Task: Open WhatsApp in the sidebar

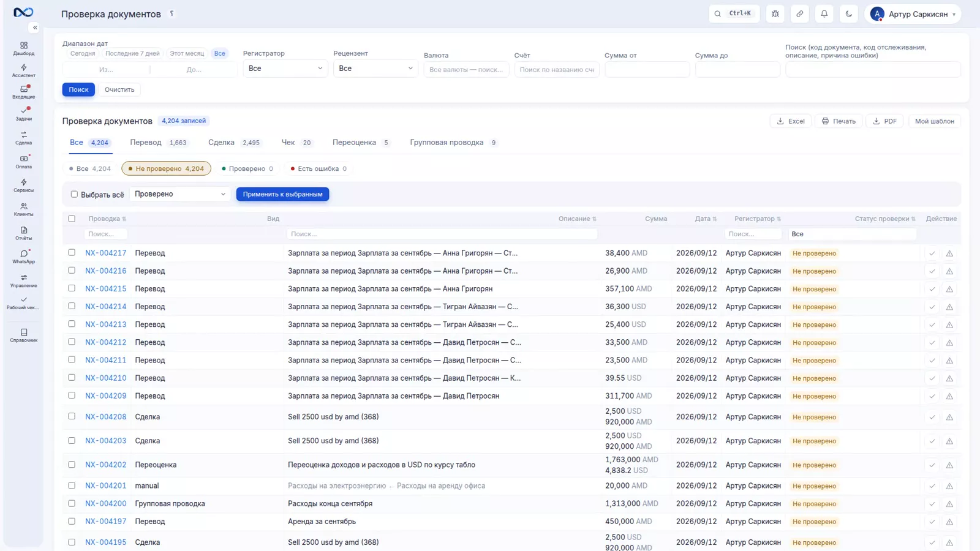Action: click(x=23, y=257)
